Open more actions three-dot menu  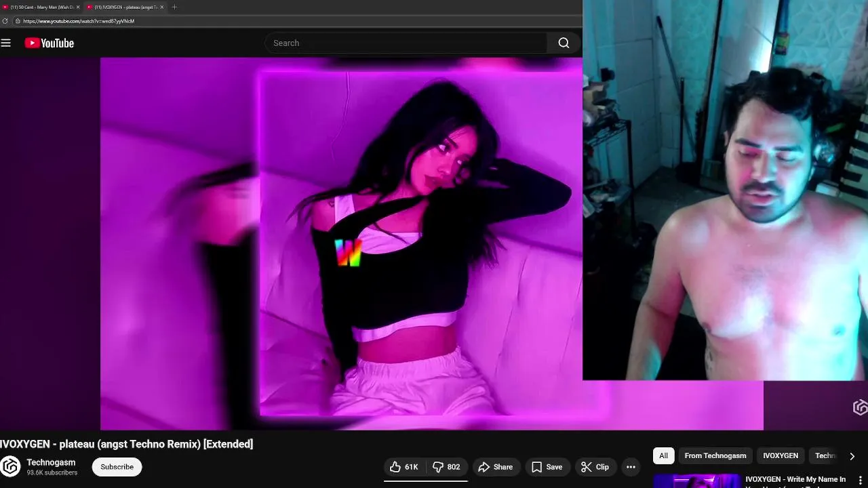(631, 467)
